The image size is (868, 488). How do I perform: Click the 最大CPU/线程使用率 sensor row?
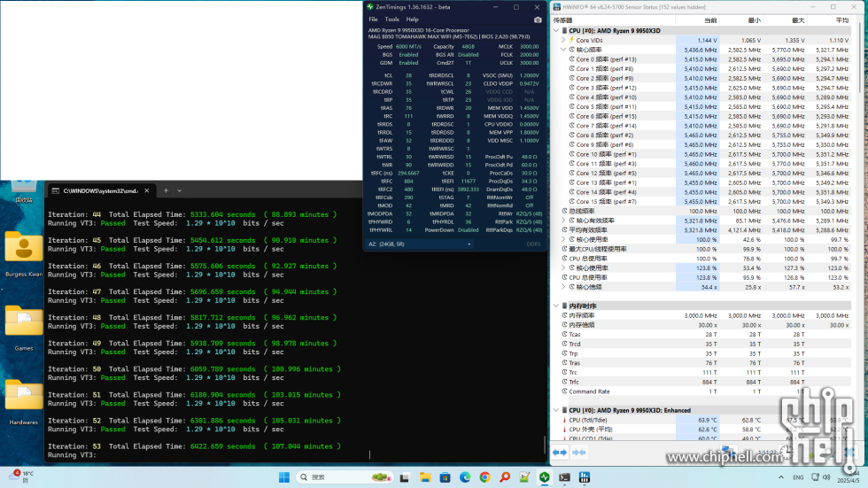coord(701,249)
